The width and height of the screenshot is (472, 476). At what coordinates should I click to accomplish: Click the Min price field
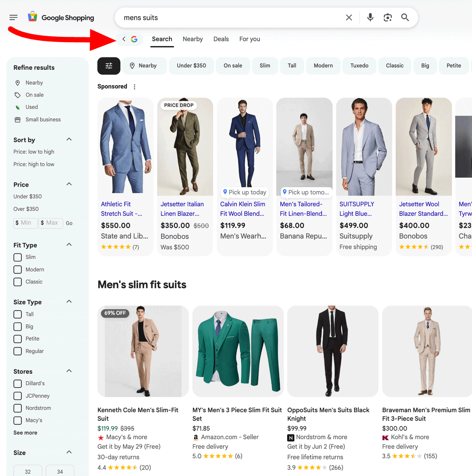coord(25,223)
